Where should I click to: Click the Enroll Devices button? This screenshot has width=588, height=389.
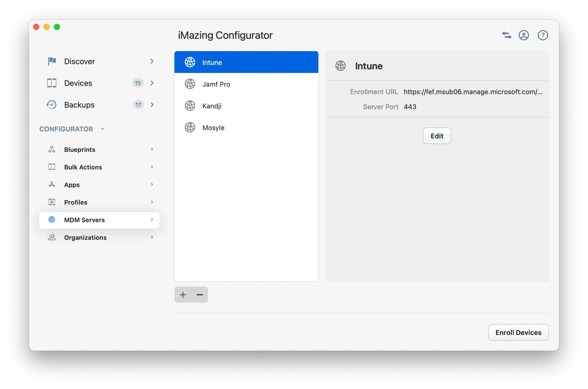(518, 332)
